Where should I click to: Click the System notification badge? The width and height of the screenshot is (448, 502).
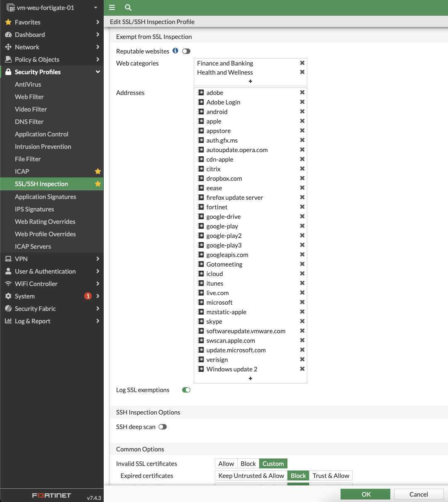(x=88, y=296)
